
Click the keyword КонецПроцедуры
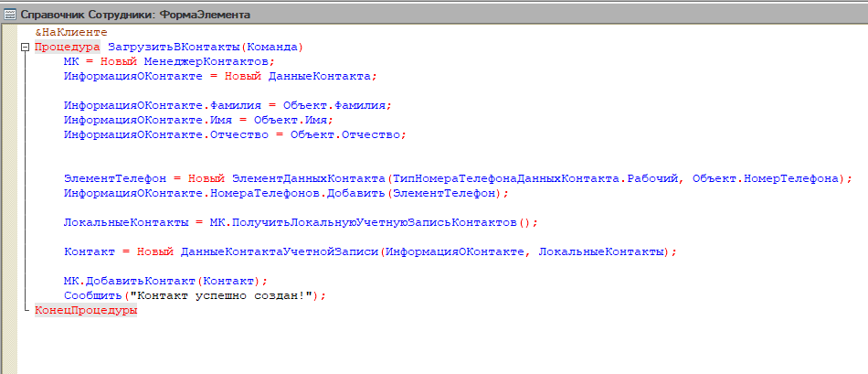coord(86,311)
